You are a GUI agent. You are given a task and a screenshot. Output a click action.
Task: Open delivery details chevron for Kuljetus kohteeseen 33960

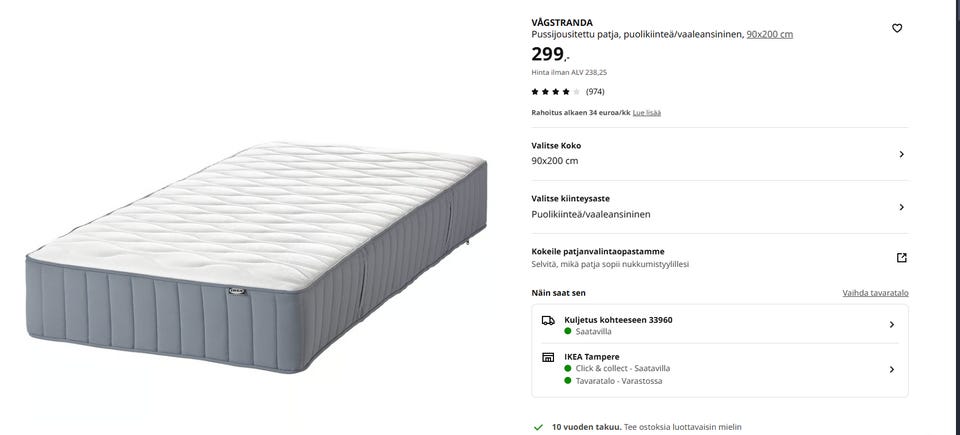pyautogui.click(x=891, y=325)
